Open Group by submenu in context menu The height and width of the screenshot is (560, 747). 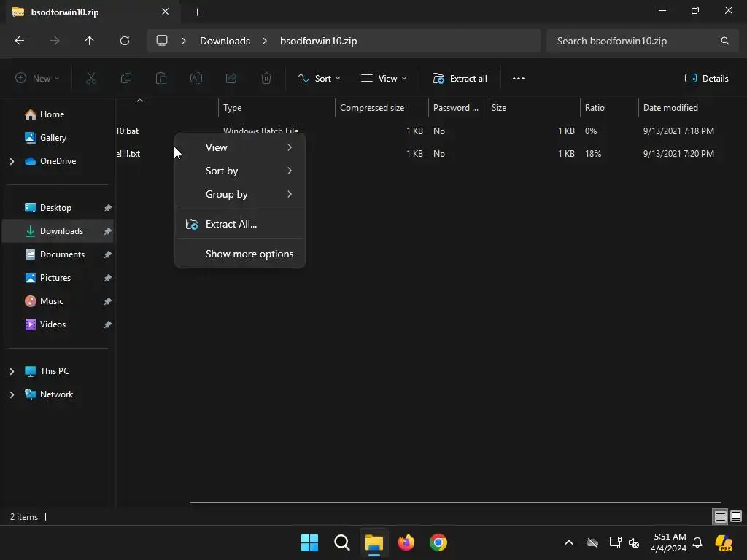[x=240, y=194]
